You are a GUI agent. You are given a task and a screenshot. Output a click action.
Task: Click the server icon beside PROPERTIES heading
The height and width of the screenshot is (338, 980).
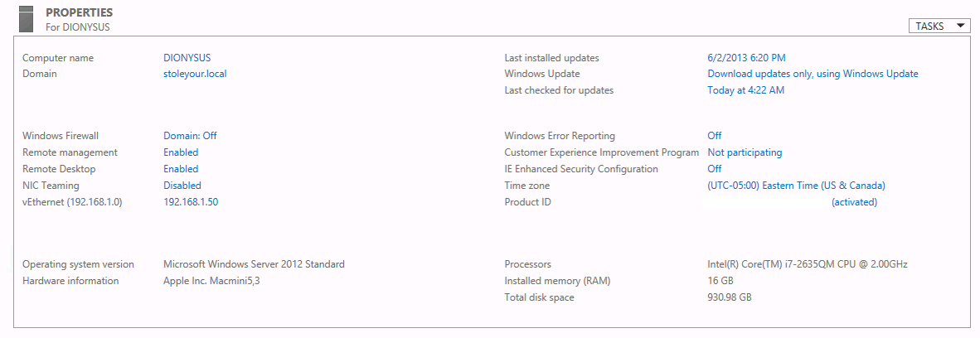coord(26,19)
